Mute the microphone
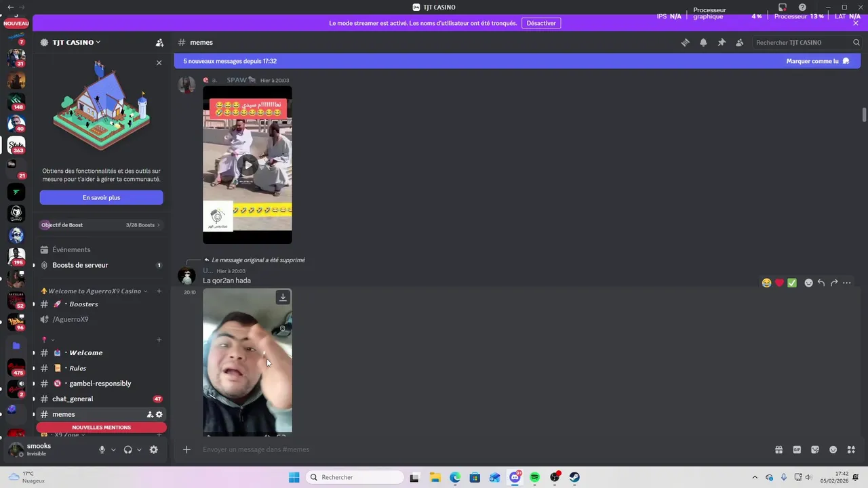Screen dimensions: 868x488 point(102,449)
